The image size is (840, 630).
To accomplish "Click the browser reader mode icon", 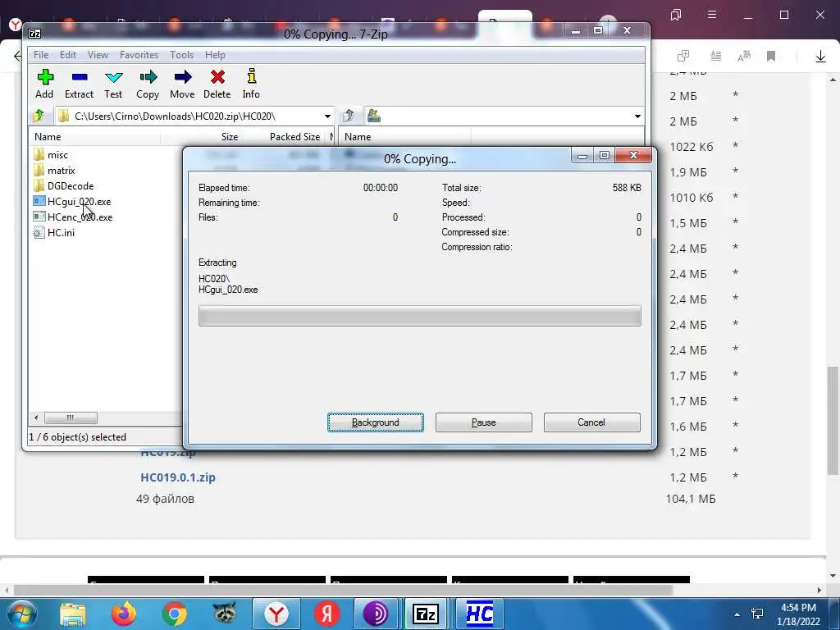I will point(715,56).
